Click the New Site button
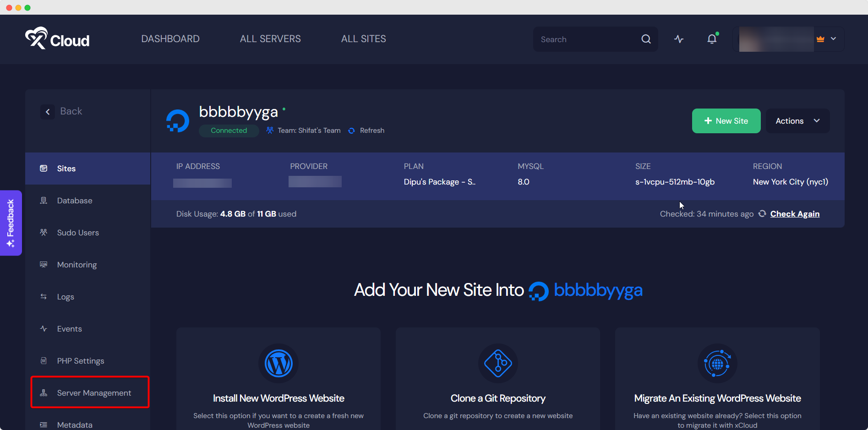 tap(726, 121)
